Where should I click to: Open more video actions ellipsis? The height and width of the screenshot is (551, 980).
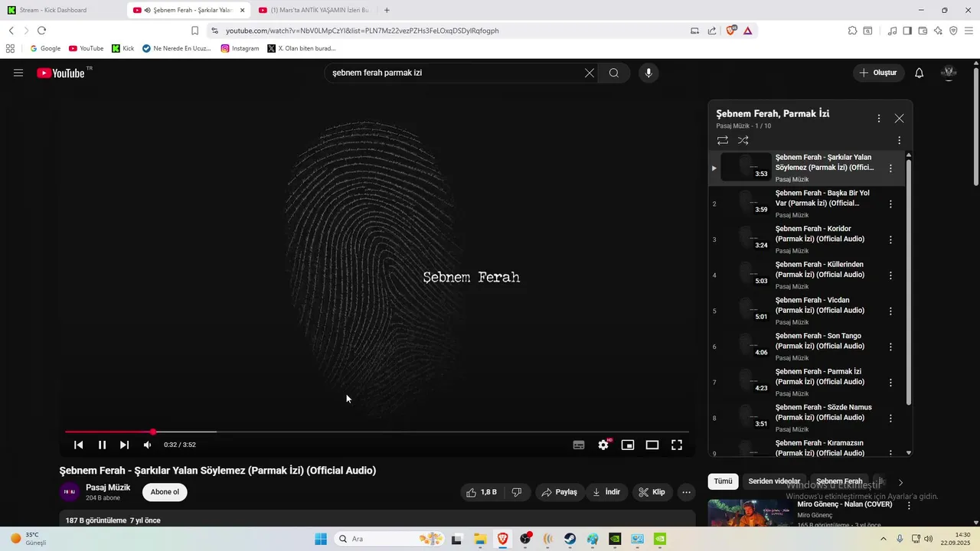tap(687, 492)
